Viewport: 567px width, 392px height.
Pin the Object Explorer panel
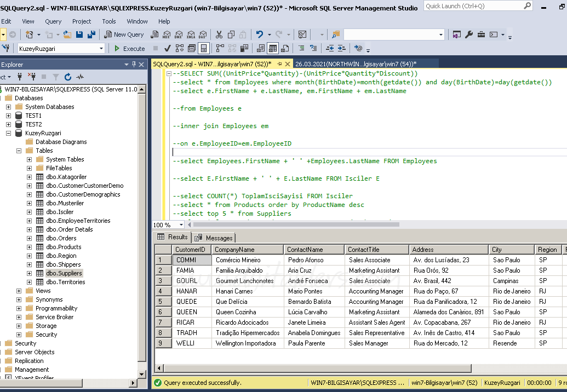point(133,65)
